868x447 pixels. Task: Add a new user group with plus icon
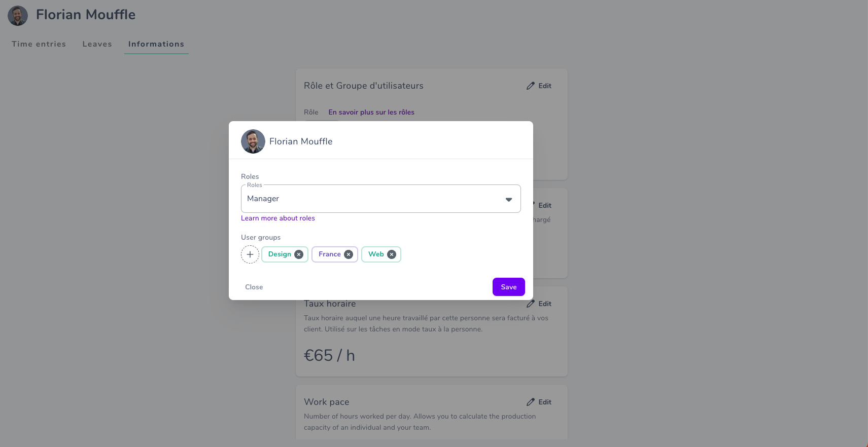click(x=250, y=254)
